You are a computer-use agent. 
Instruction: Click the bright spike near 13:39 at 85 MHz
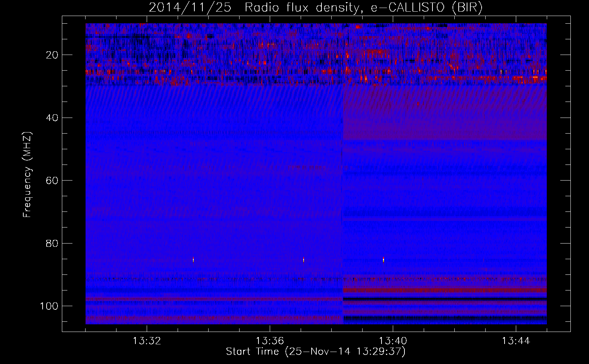click(383, 260)
